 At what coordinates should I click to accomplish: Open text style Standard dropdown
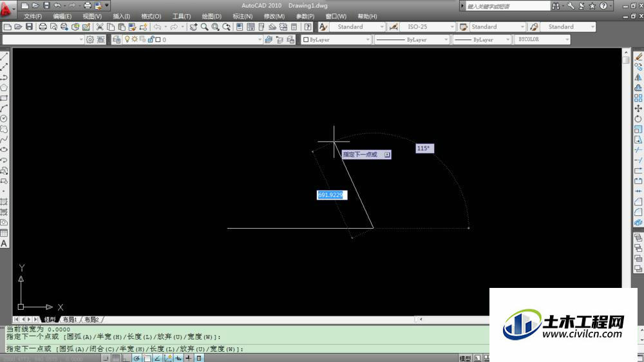pos(382,26)
